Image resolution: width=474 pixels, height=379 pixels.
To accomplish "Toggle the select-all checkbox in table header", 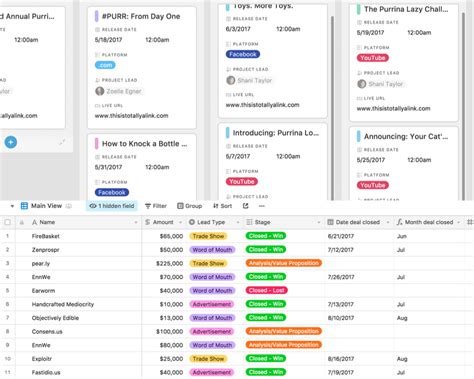I will (x=7, y=222).
